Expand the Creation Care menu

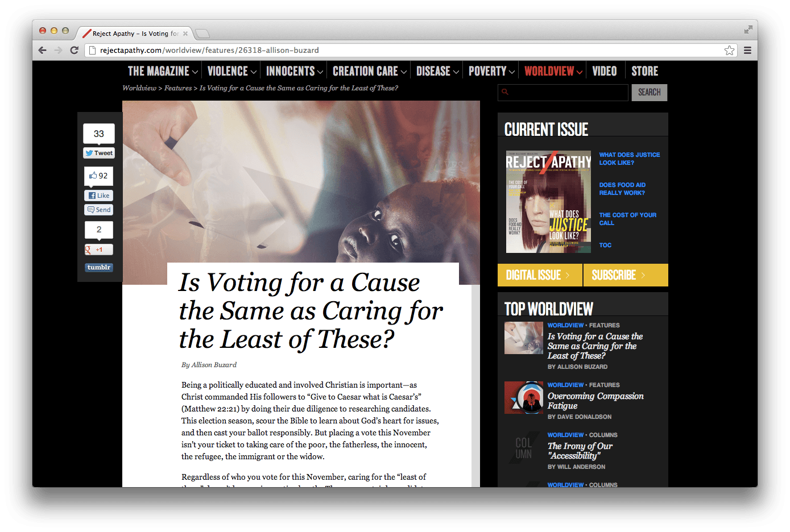point(370,71)
